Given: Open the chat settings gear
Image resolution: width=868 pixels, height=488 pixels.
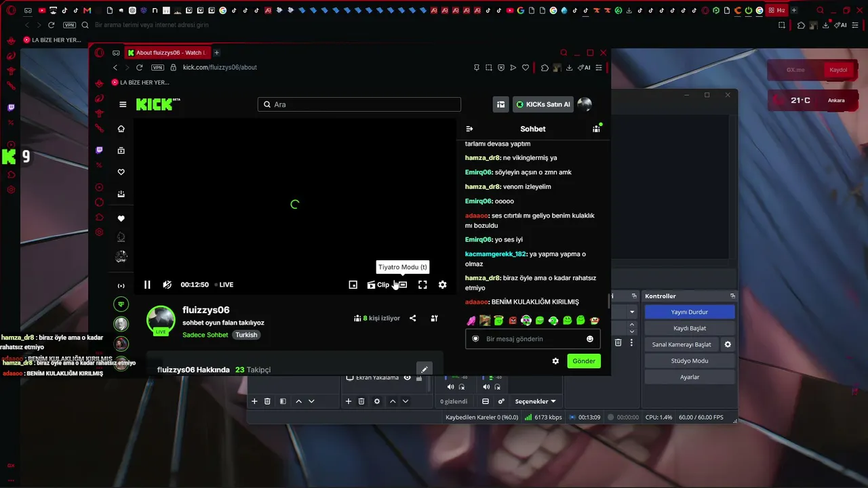Looking at the screenshot, I should coord(555,361).
